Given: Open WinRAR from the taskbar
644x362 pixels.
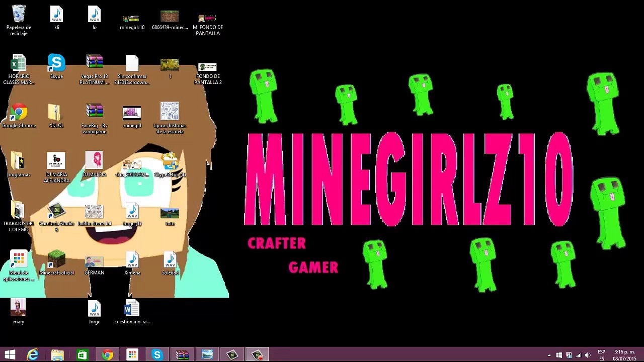Looking at the screenshot, I should coord(182,355).
